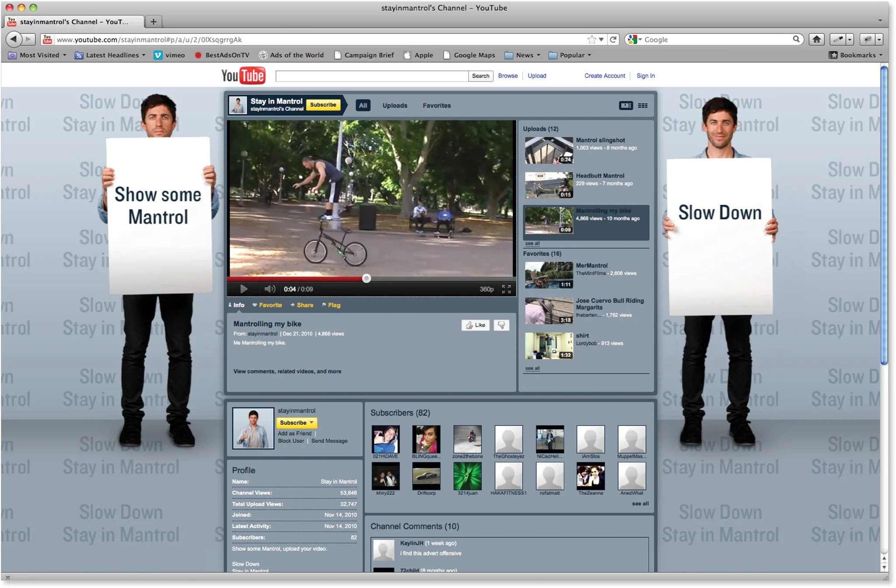This screenshot has height=588, width=896.
Task: Open the News bookmarks folder
Action: point(522,55)
